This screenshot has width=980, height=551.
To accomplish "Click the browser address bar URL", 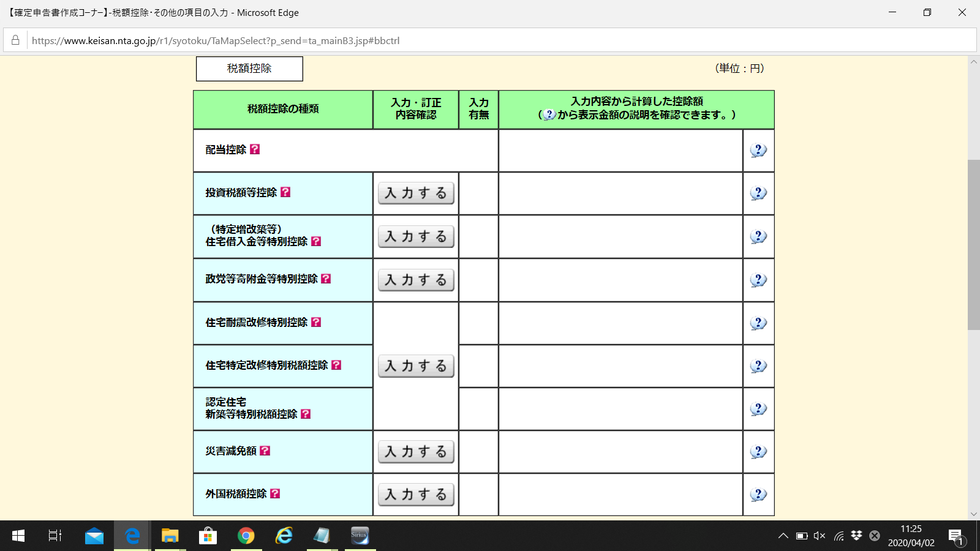I will click(216, 41).
